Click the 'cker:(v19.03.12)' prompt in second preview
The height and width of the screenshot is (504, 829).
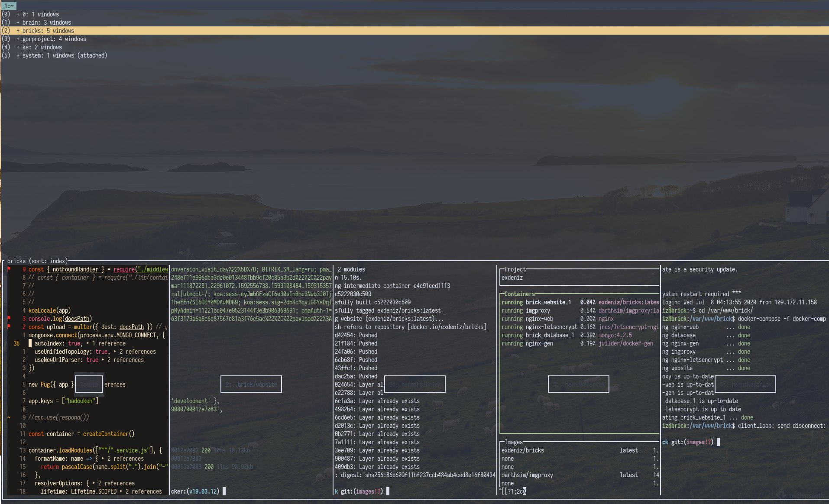[195, 491]
